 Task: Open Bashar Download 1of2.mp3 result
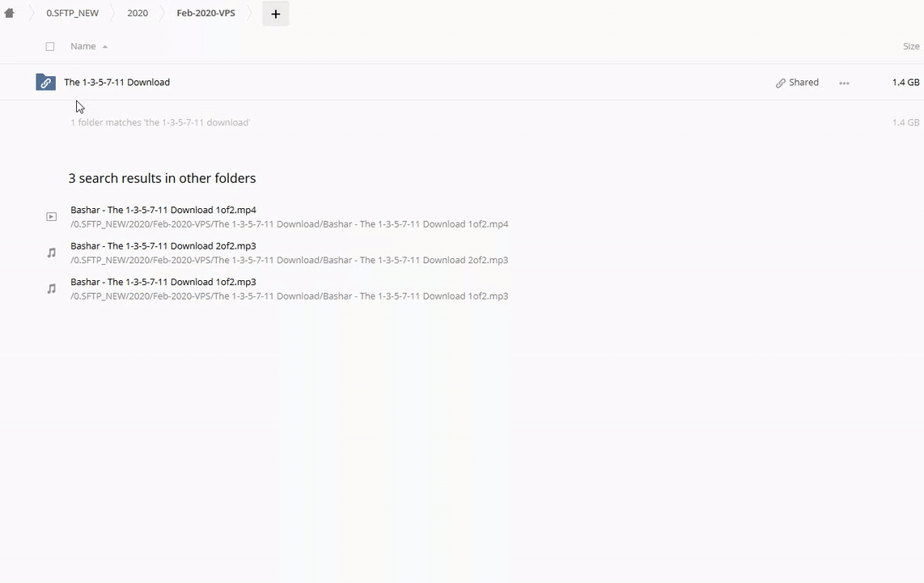163,282
